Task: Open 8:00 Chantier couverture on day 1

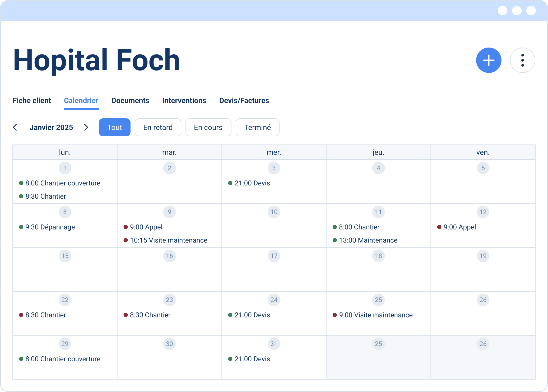Action: pyautogui.click(x=60, y=183)
